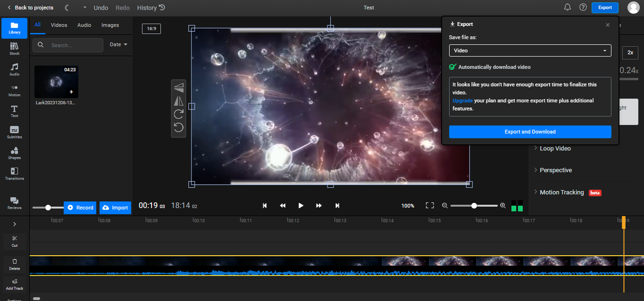The image size is (644, 301).
Task: Expand the Motion Tracking section
Action: tap(561, 192)
